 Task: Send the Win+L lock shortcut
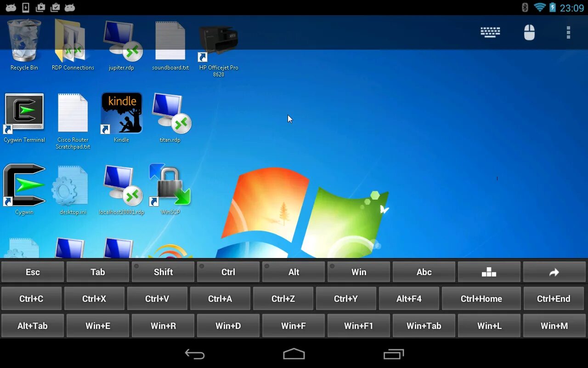click(x=489, y=326)
